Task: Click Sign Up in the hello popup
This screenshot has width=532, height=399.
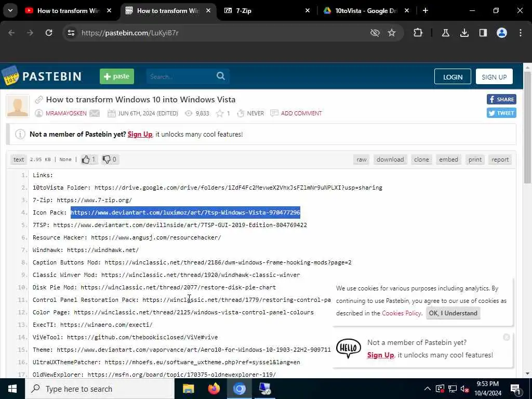Action: 380,355
